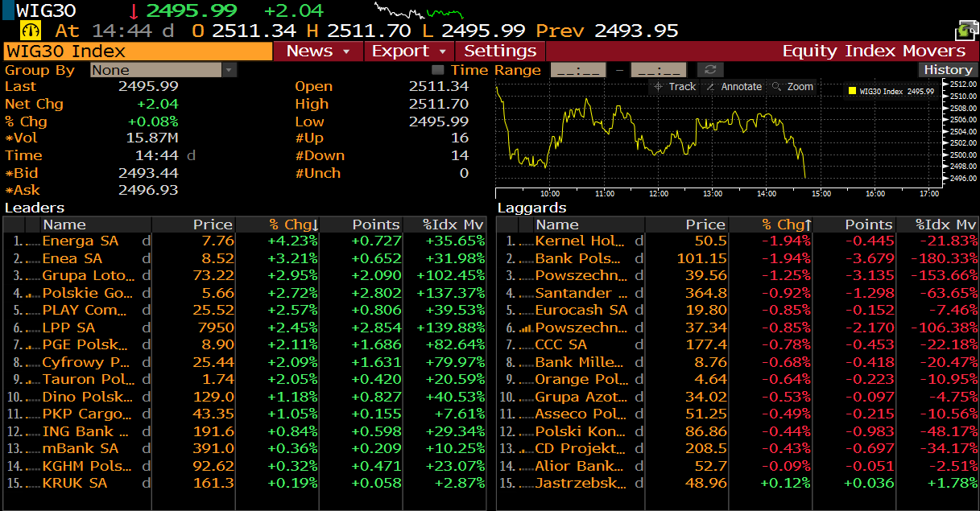Click the time range start field
This screenshot has height=511, width=980.
coord(578,70)
